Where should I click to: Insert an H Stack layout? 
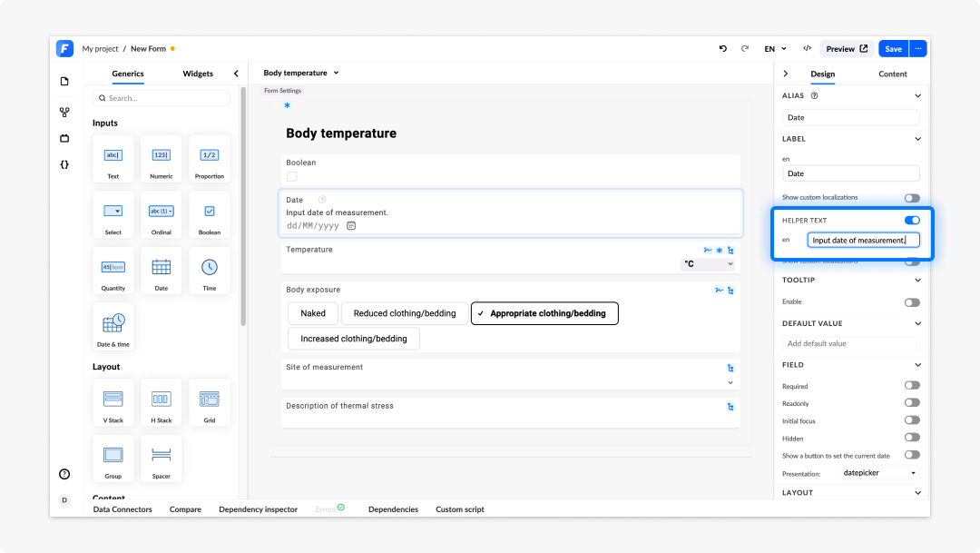coord(162,403)
